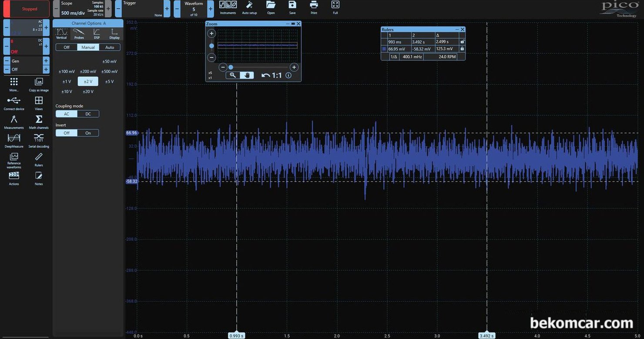Open the Instruments panel

(228, 7)
